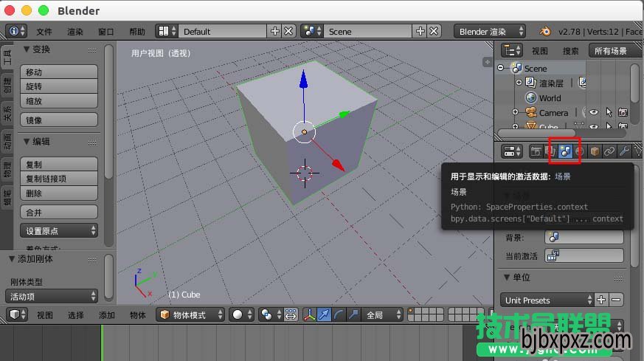Open the 所有场景 outliner display dropdown

(x=614, y=51)
